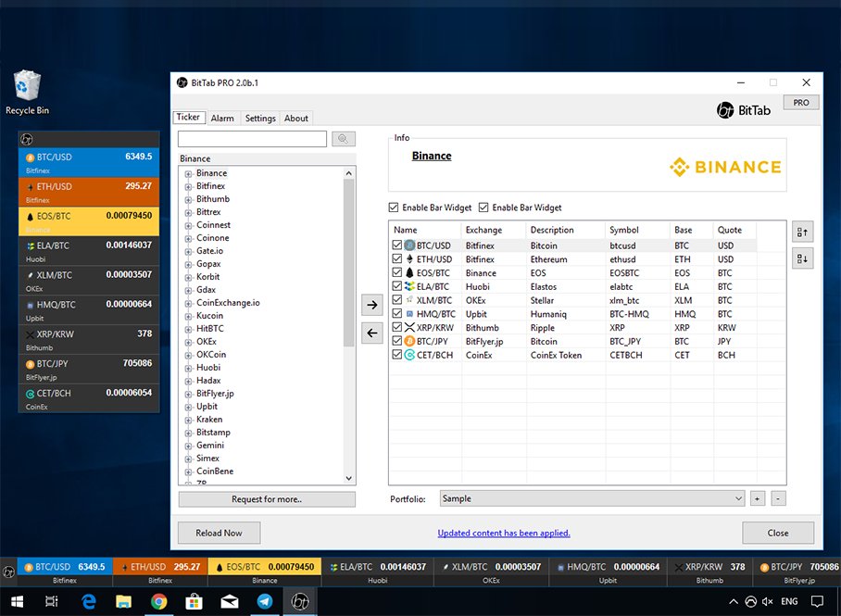Sort table by Exchange column header
The width and height of the screenshot is (841, 616).
[x=494, y=230]
